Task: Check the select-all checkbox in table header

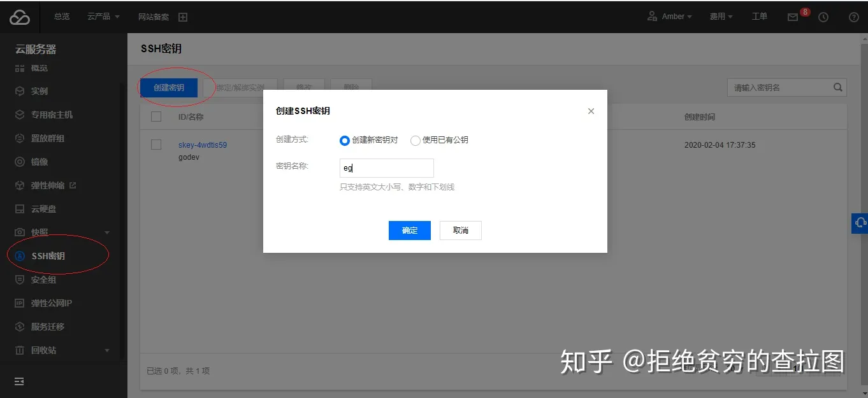Action: click(156, 117)
